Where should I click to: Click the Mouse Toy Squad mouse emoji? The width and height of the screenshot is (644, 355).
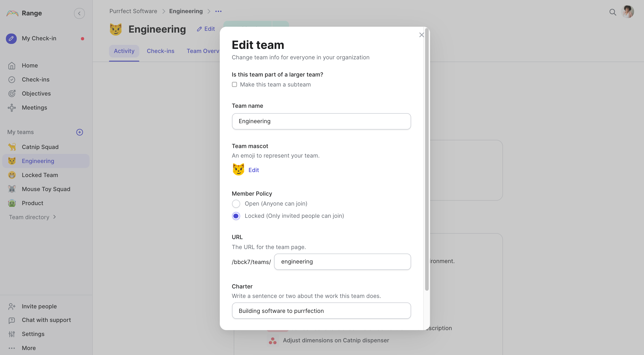click(12, 189)
